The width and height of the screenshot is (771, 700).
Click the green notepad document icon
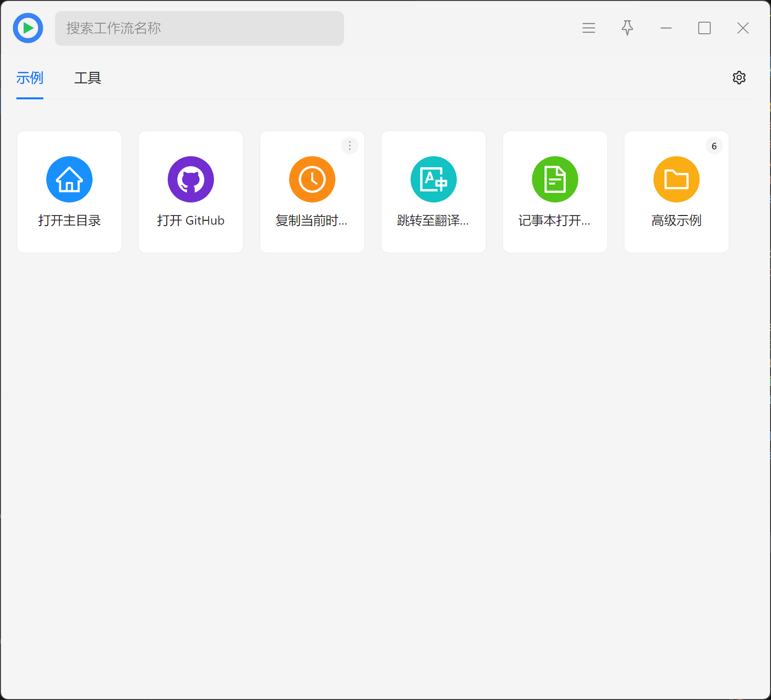555,179
